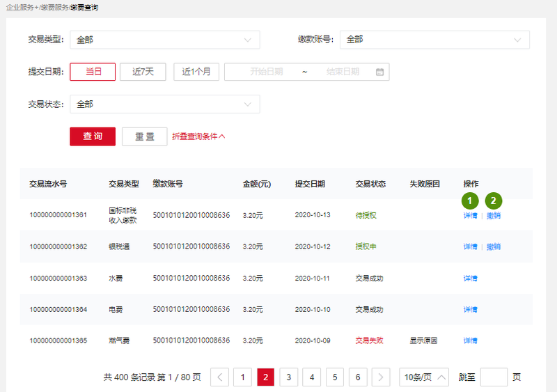Screen dimensions: 557x392
Task: Click the red 交易失败 status
Action: 370,340
